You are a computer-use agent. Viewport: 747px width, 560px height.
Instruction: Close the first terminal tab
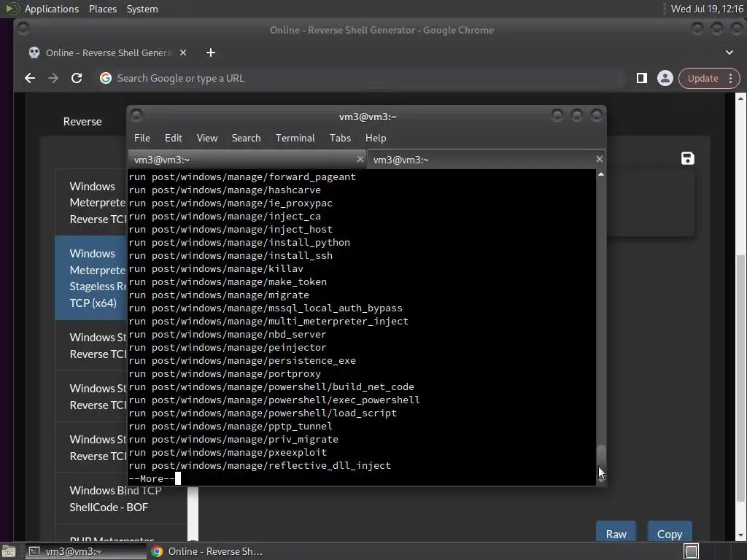tap(360, 160)
